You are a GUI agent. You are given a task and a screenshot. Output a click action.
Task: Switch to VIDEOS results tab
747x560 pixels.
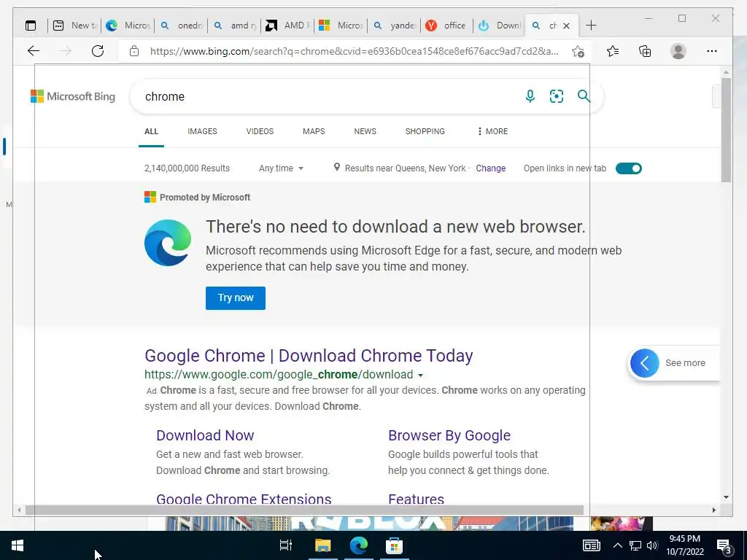260,131
